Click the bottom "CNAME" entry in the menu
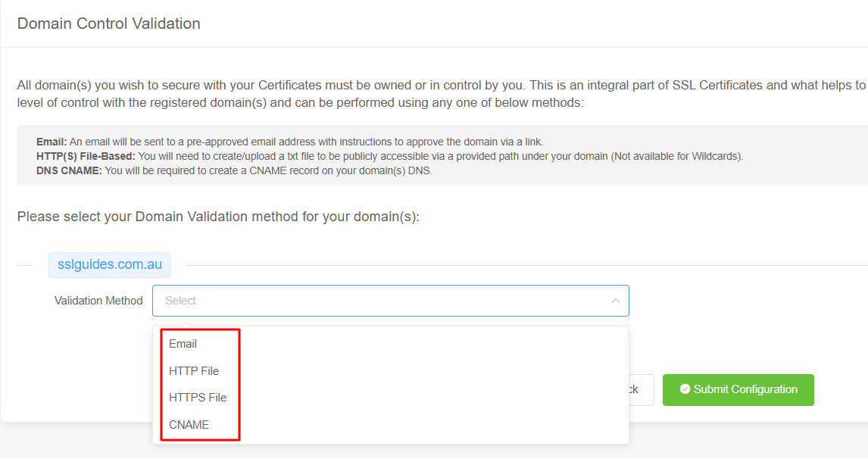This screenshot has height=459, width=868. point(188,424)
